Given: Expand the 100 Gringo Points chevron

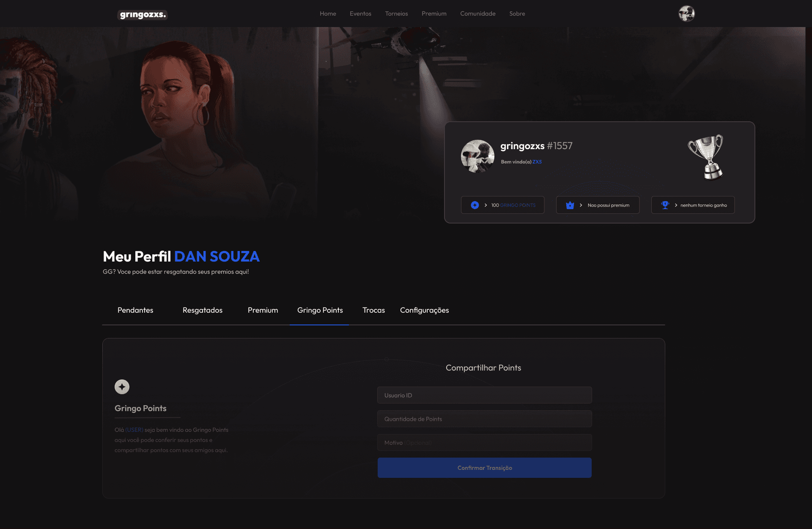Looking at the screenshot, I should (486, 205).
